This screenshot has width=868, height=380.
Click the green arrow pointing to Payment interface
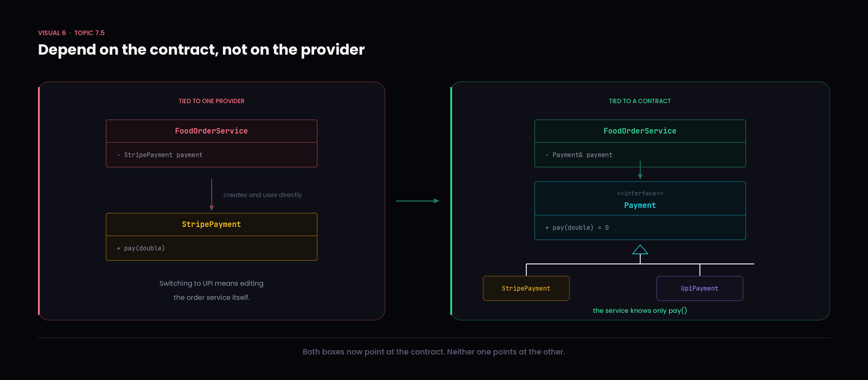(640, 170)
